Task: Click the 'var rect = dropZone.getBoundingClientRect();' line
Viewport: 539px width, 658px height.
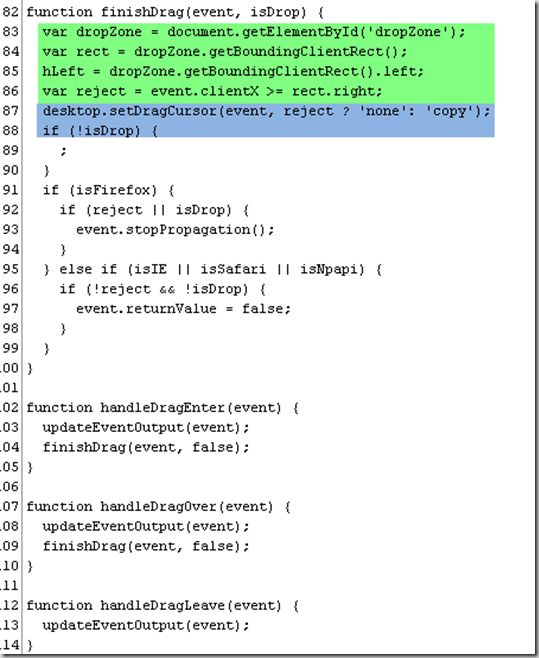Action: [x=225, y=52]
